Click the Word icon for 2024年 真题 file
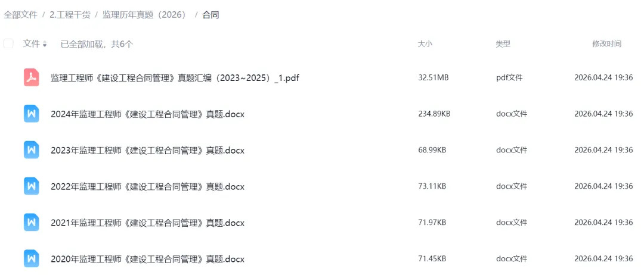 pos(32,114)
